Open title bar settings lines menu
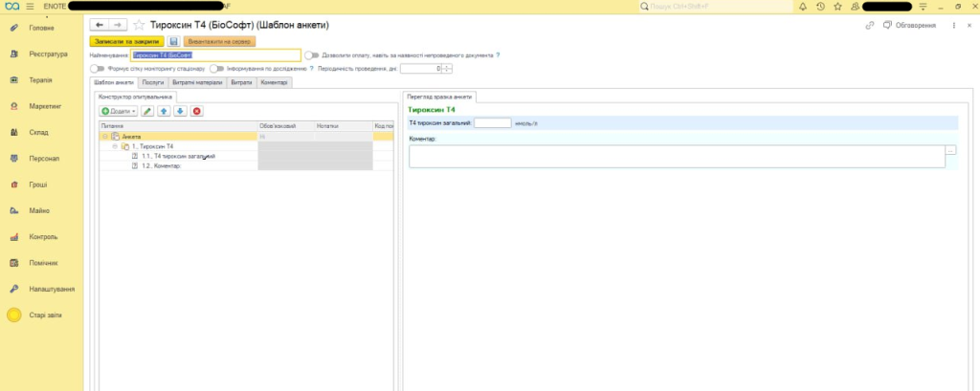Viewport: 980px width, 391px height. [x=924, y=7]
